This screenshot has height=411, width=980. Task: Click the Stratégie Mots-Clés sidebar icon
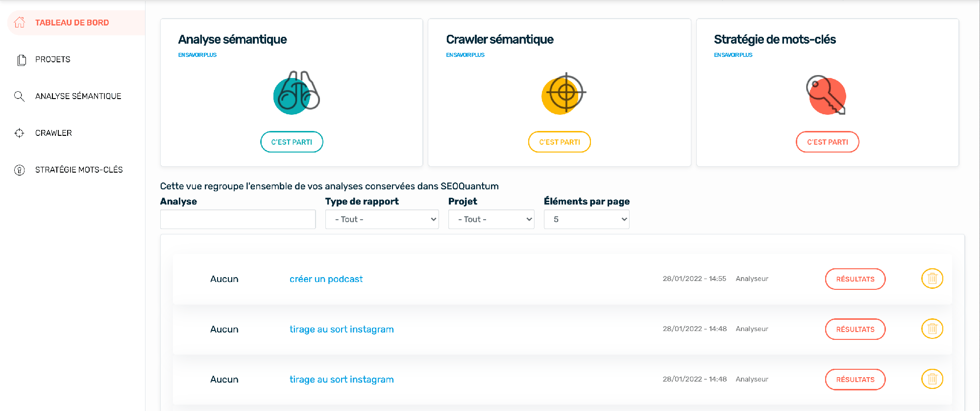19,170
